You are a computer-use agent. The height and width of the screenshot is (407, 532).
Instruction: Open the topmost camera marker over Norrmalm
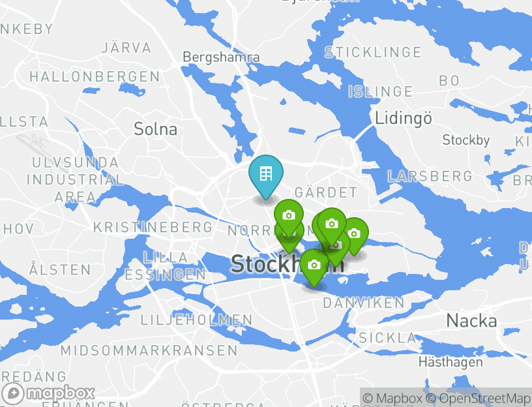(x=288, y=215)
